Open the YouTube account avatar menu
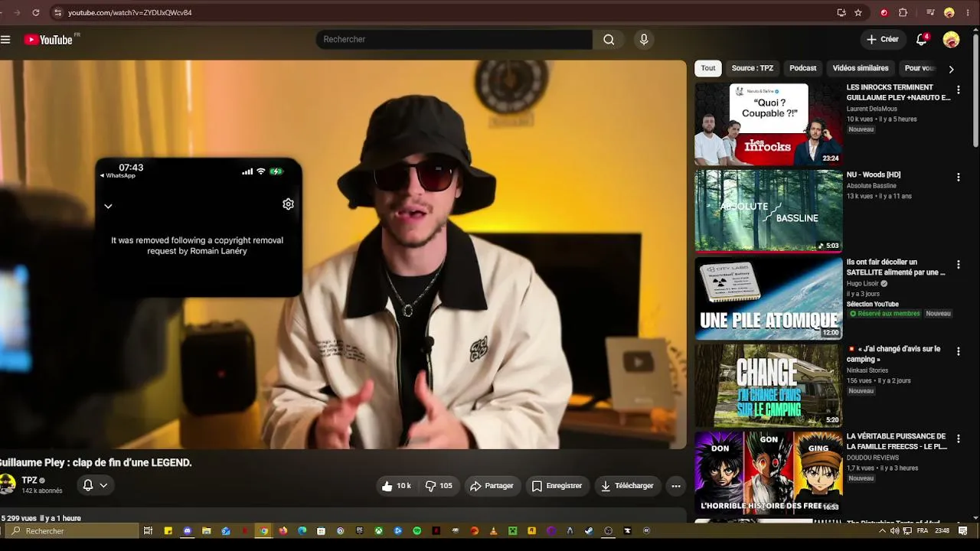The height and width of the screenshot is (551, 980). coord(951,40)
